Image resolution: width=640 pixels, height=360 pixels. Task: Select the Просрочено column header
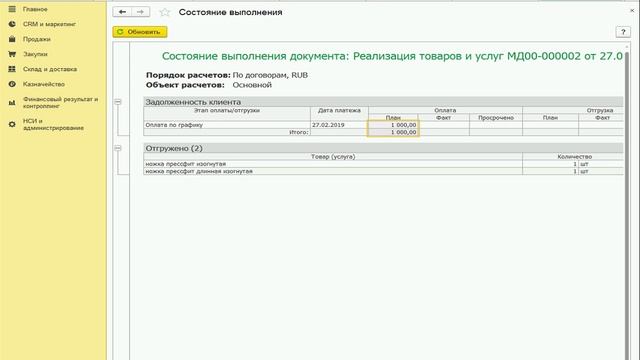click(496, 118)
